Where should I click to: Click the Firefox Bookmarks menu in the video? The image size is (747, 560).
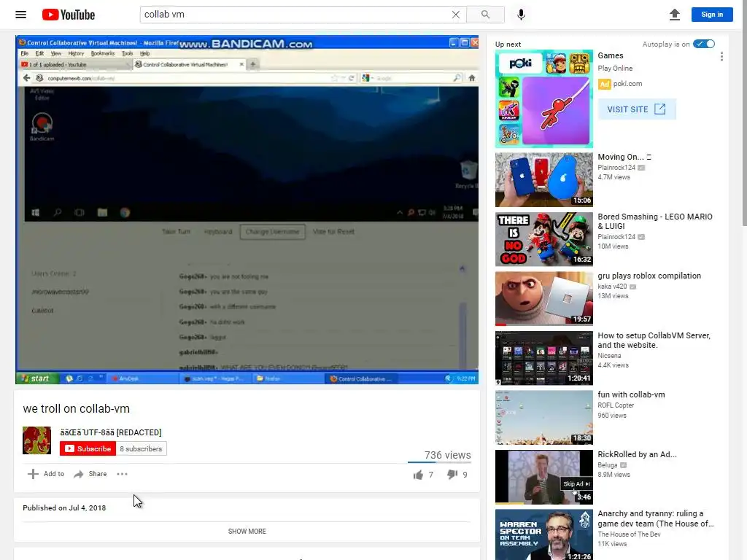pos(103,54)
